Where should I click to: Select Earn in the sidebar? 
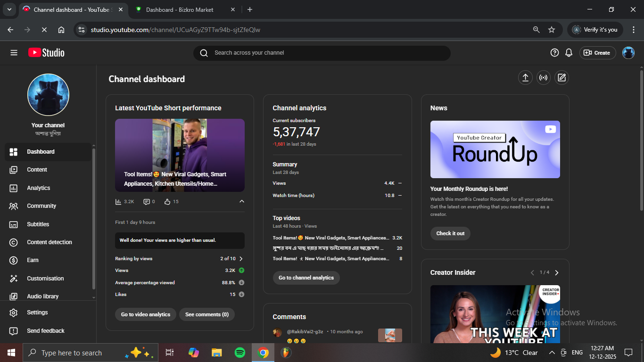pos(33,260)
